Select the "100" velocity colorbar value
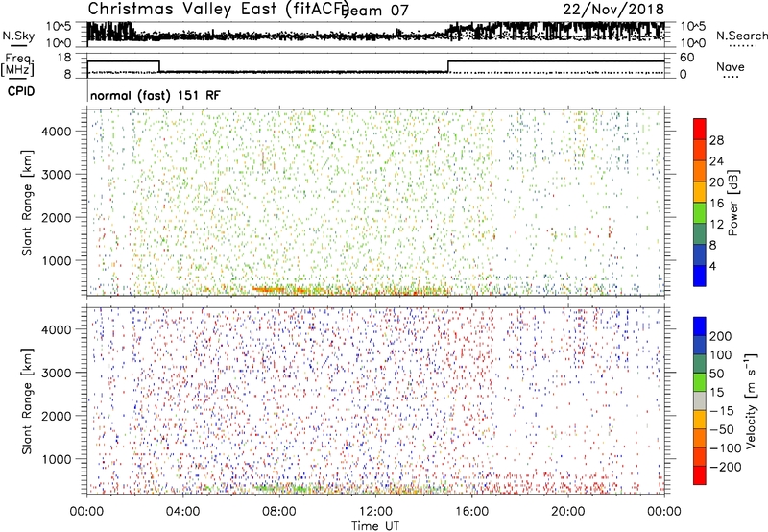Viewport: 768px width, 532px height. (721, 354)
